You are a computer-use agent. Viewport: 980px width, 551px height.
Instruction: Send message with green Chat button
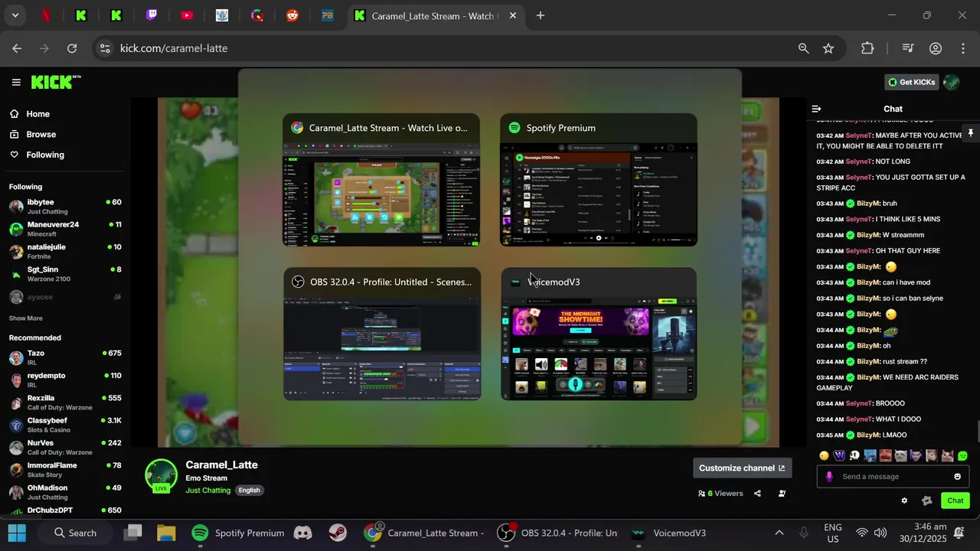(955, 500)
